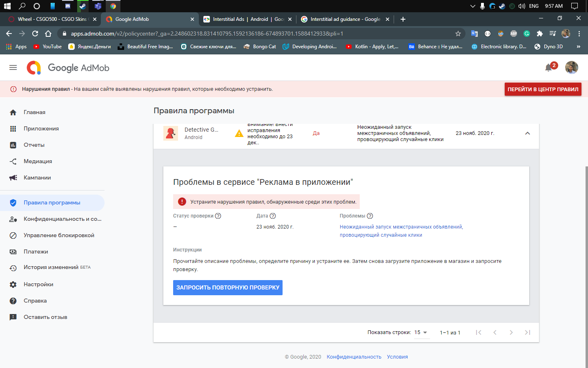Image resolution: width=588 pixels, height=368 pixels.
Task: Open the AdMob account avatar
Action: point(572,67)
